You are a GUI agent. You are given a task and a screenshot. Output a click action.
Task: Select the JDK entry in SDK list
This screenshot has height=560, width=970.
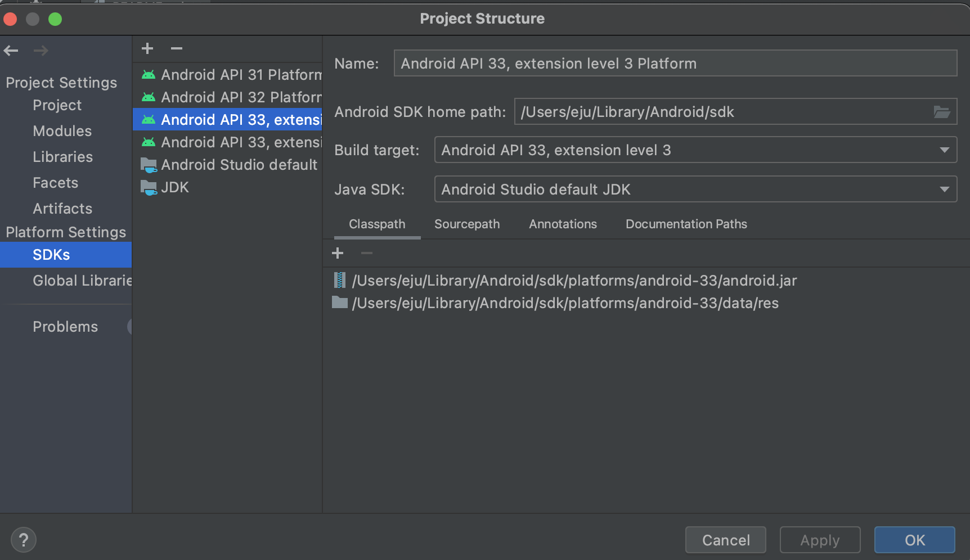tap(227, 187)
